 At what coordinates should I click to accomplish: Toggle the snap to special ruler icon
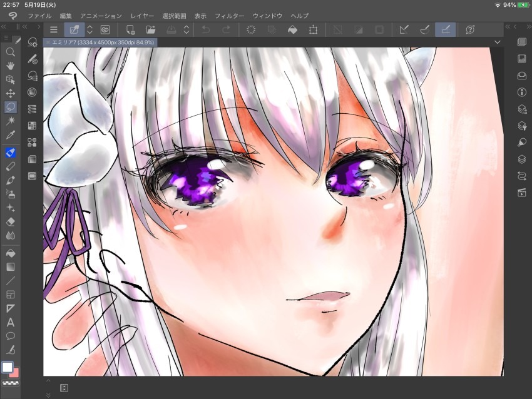point(424,29)
